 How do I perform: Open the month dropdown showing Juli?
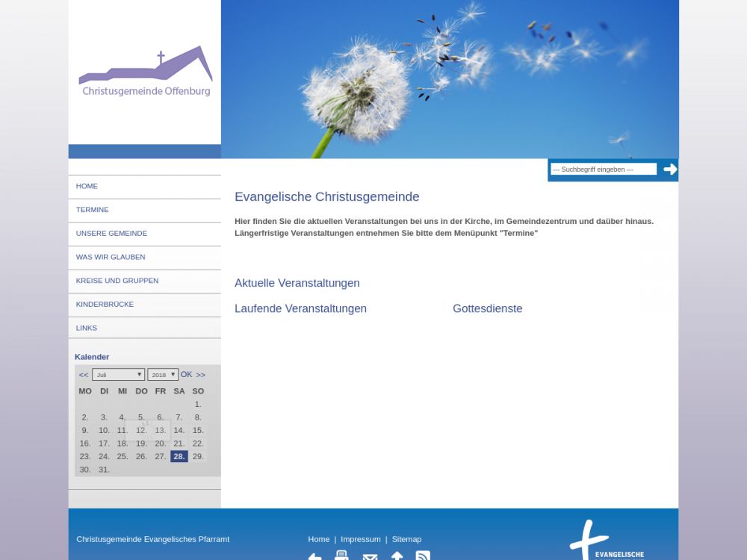(x=118, y=375)
